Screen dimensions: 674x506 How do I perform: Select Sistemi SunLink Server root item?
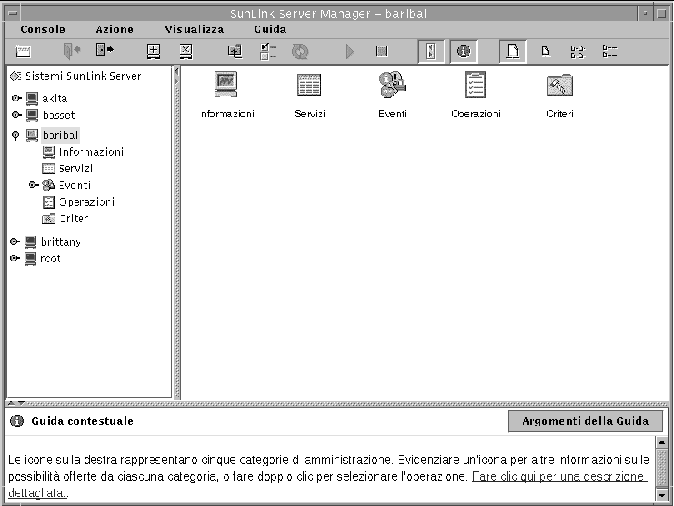83,76
